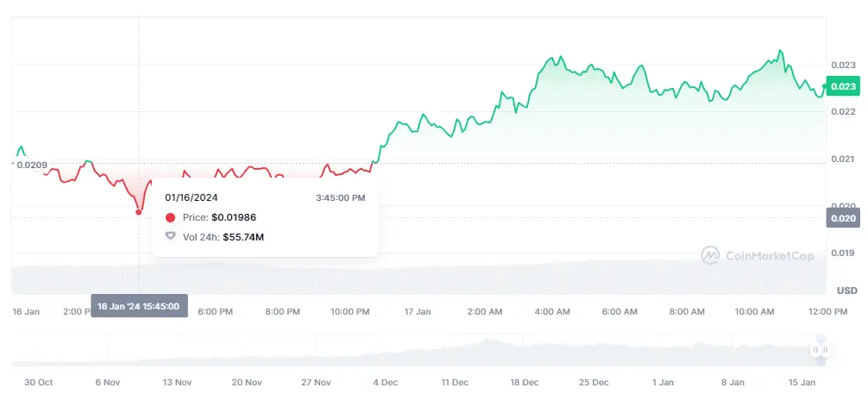Click the red price dot in the tooltip

(x=170, y=218)
